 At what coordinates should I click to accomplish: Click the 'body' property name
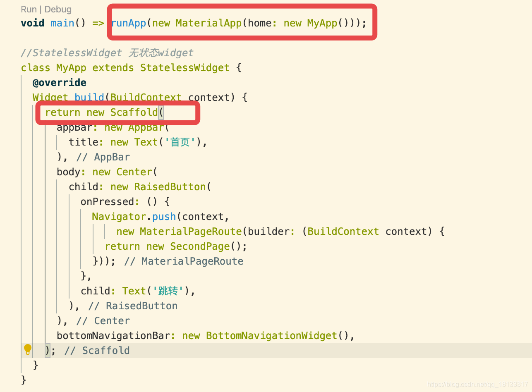[69, 172]
